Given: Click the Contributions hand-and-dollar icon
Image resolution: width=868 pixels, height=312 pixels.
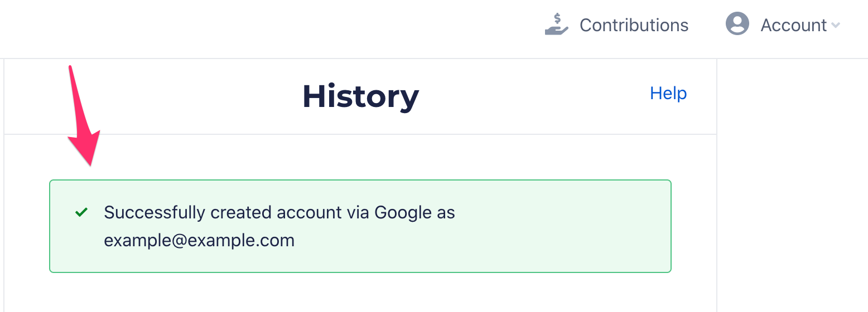Looking at the screenshot, I should coord(556,25).
